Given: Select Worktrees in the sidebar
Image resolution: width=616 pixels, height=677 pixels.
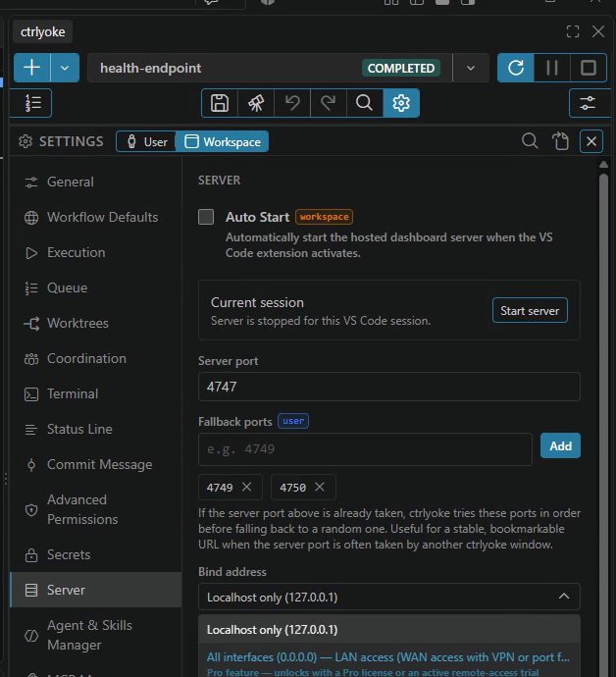Looking at the screenshot, I should [96, 324].
